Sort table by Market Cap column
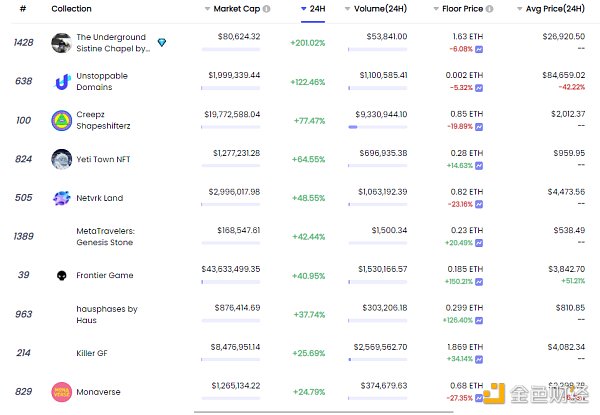The image size is (600, 415). point(235,8)
